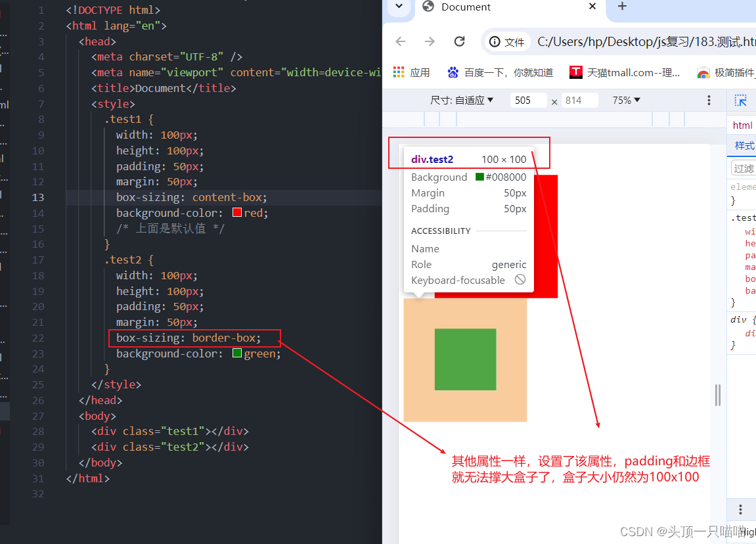Switch to the 样式 styles tab

[x=744, y=146]
